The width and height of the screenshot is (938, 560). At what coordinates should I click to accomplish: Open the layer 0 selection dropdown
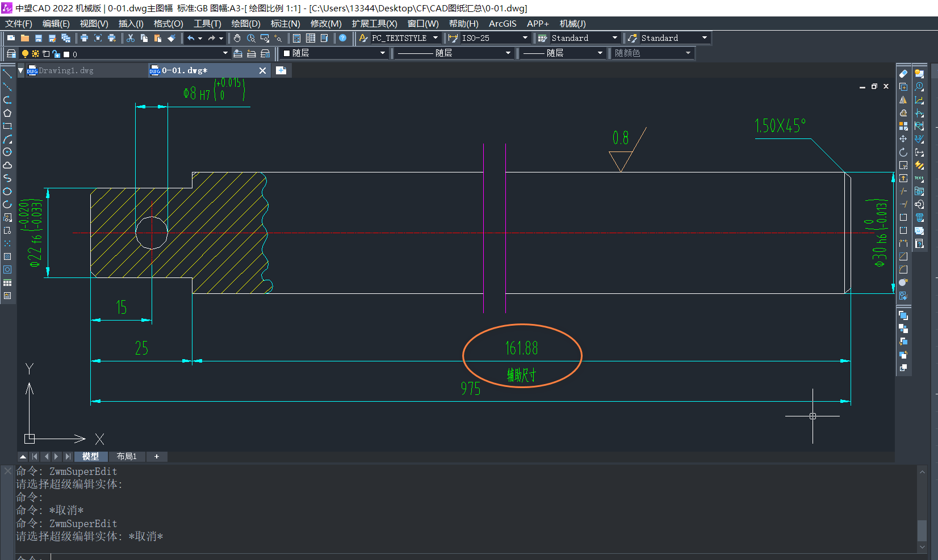225,53
